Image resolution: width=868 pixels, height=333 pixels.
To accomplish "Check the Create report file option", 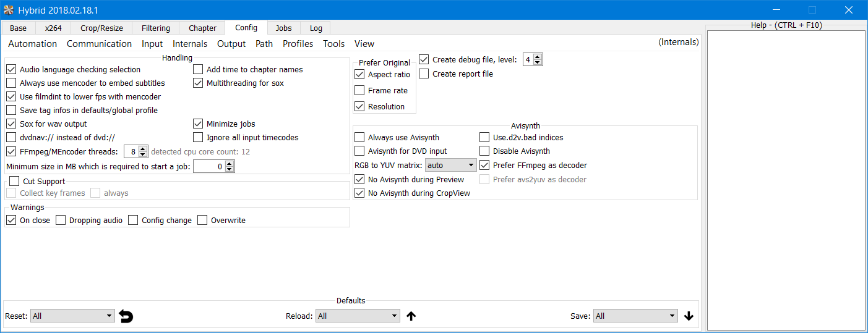I will point(424,74).
